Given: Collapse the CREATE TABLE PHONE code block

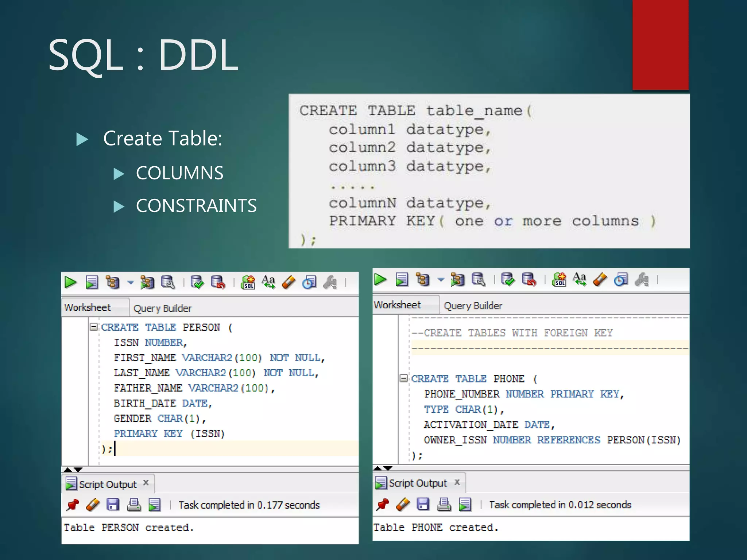Looking at the screenshot, I should pyautogui.click(x=403, y=378).
